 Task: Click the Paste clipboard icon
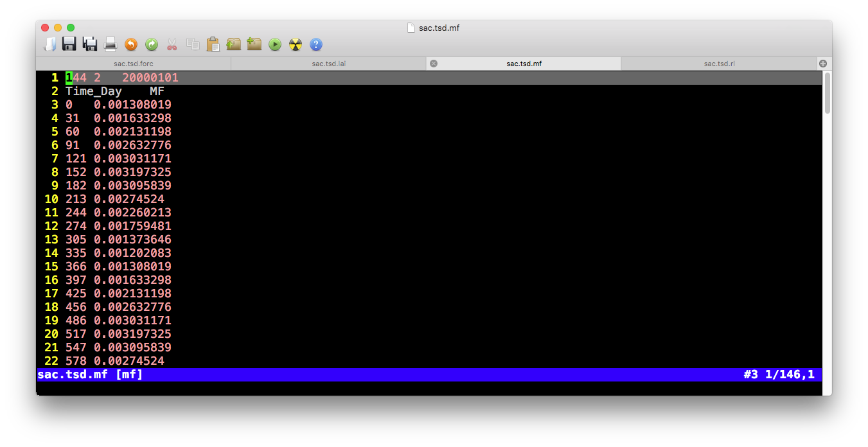tap(213, 44)
